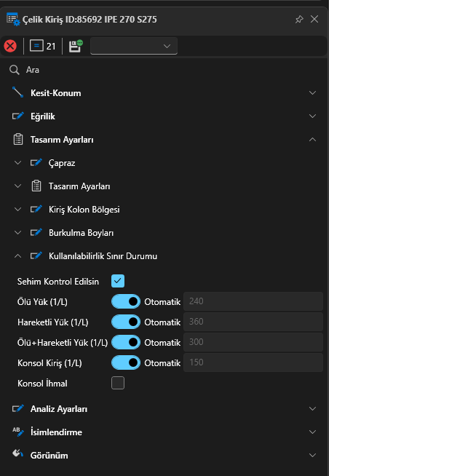Viewport: 449px width, 476px height.
Task: Open the Burkulma Boyları subsection
Action: tap(18, 233)
